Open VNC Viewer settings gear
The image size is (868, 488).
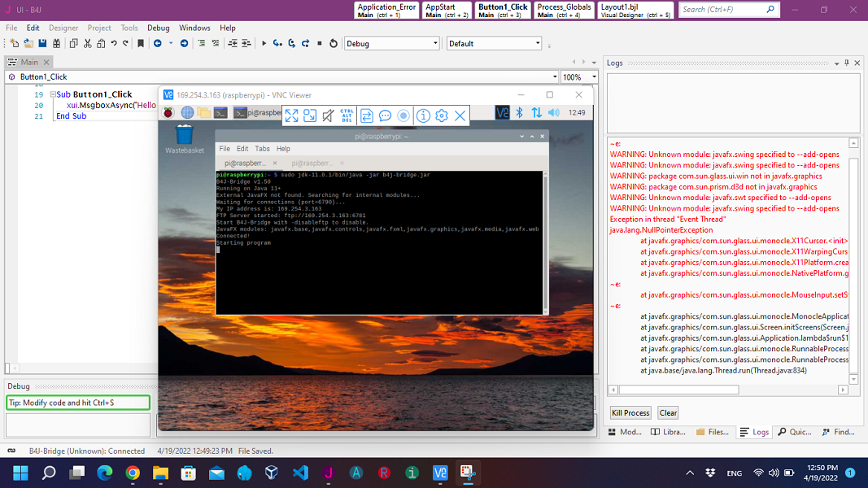coord(442,115)
